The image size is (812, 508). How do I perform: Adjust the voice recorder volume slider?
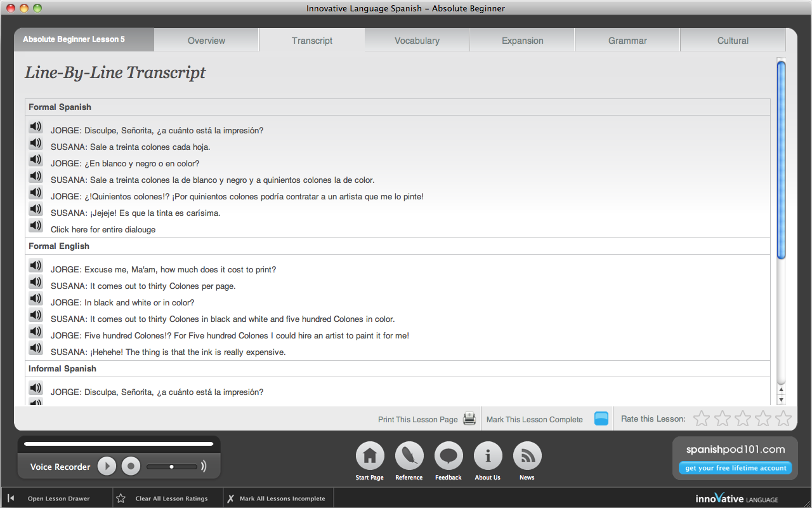tap(171, 467)
